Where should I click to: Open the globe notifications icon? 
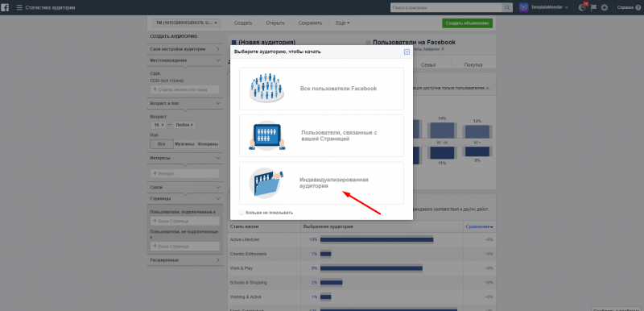[581, 7]
